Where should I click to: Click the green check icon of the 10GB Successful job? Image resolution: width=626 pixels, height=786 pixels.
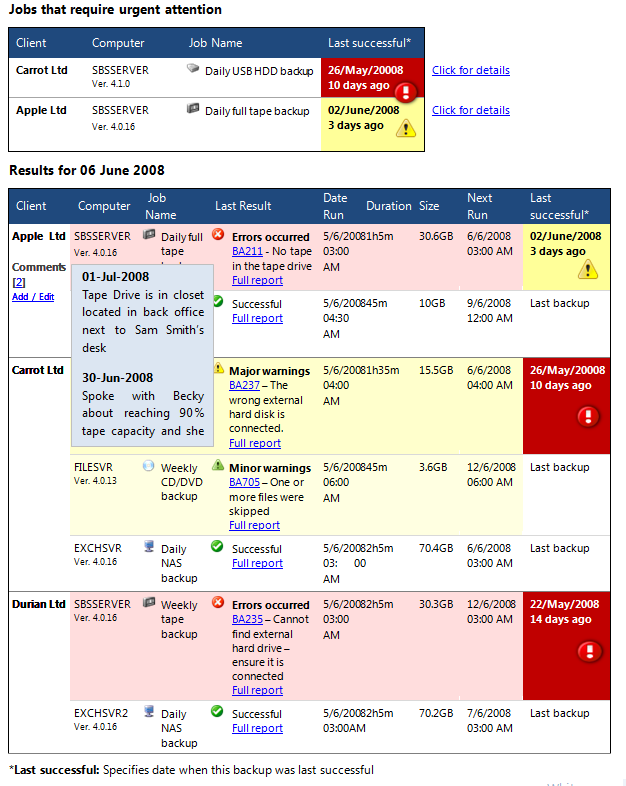coord(218,301)
